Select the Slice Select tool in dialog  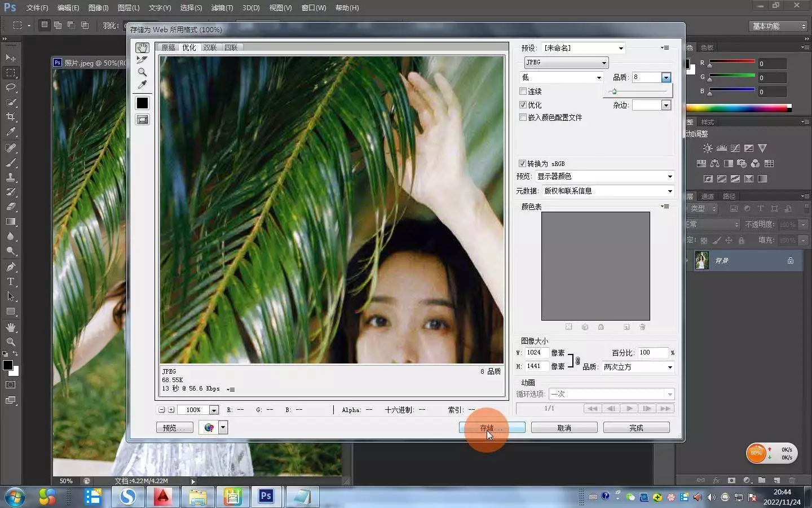tap(142, 60)
